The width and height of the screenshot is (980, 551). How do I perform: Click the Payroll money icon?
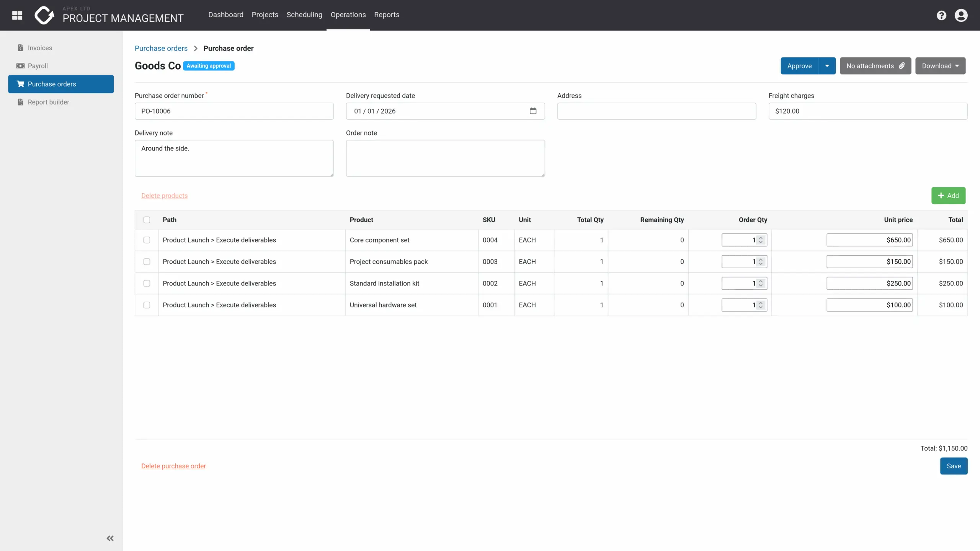point(20,66)
